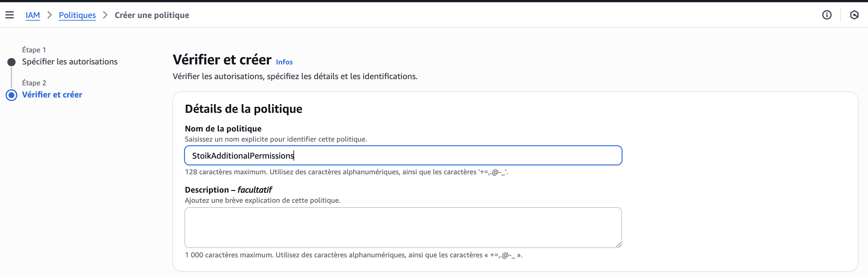Click the info circle icon in header

(x=826, y=15)
